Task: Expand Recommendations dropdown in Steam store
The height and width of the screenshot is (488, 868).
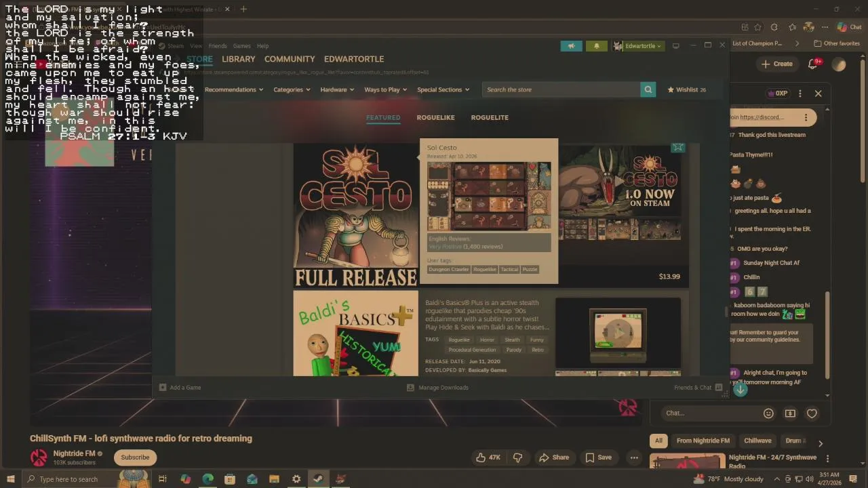Action: point(235,89)
